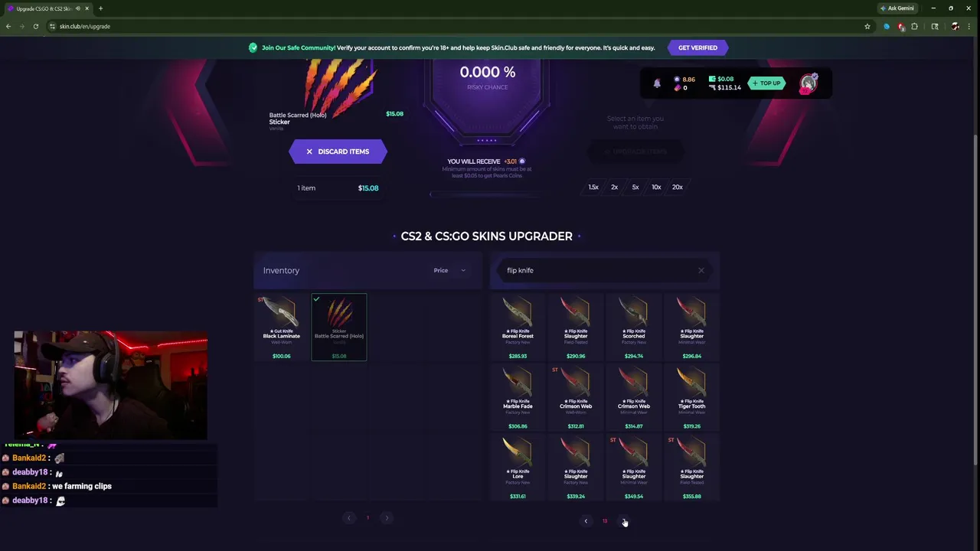The image size is (980, 551).
Task: Open the Price sort dropdown
Action: (449, 270)
